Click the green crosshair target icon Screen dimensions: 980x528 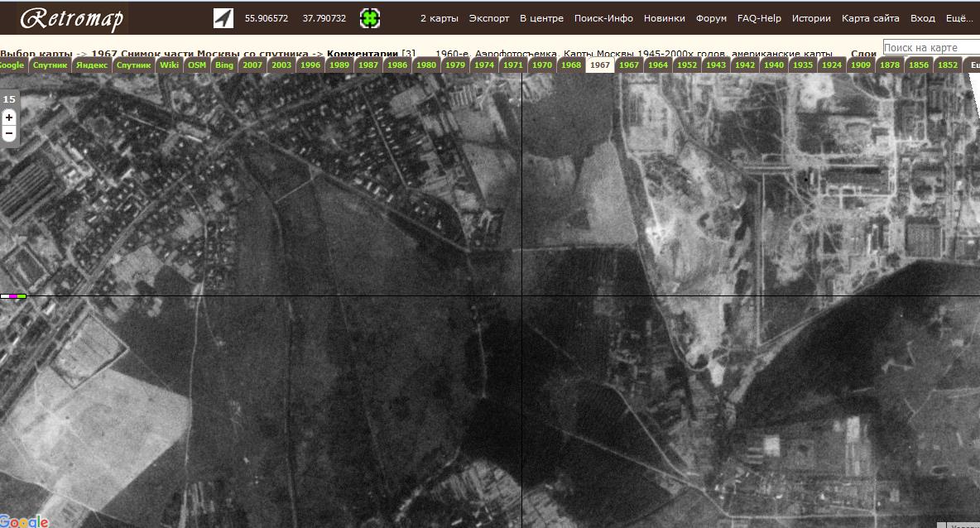pos(369,18)
